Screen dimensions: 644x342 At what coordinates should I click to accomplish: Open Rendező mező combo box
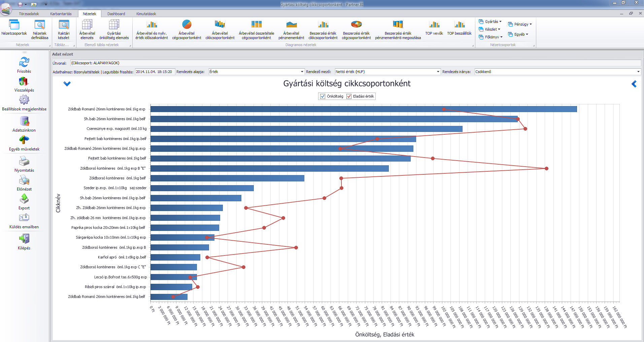388,72
